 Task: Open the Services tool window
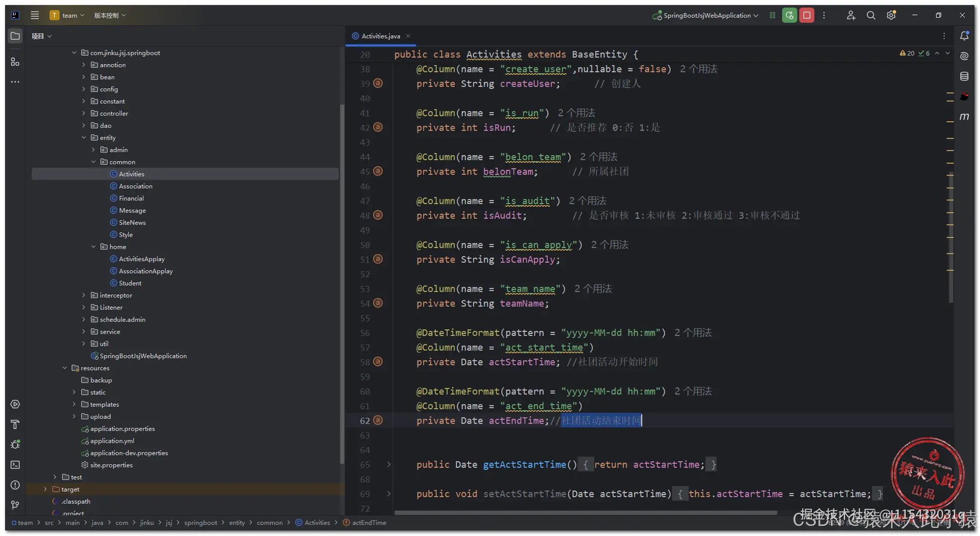tap(15, 404)
